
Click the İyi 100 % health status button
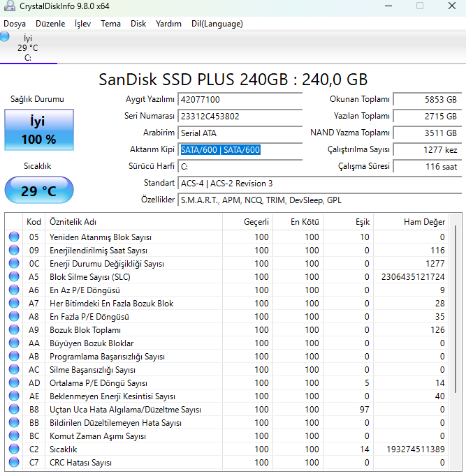pos(39,130)
